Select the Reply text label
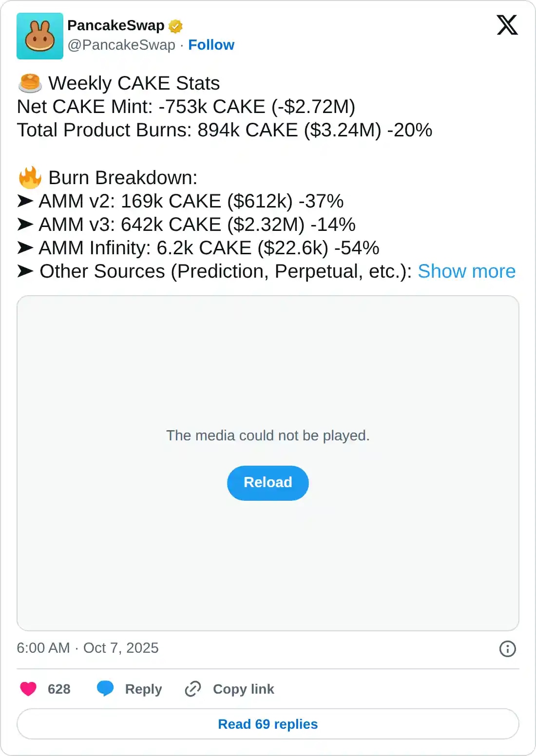 tap(143, 689)
